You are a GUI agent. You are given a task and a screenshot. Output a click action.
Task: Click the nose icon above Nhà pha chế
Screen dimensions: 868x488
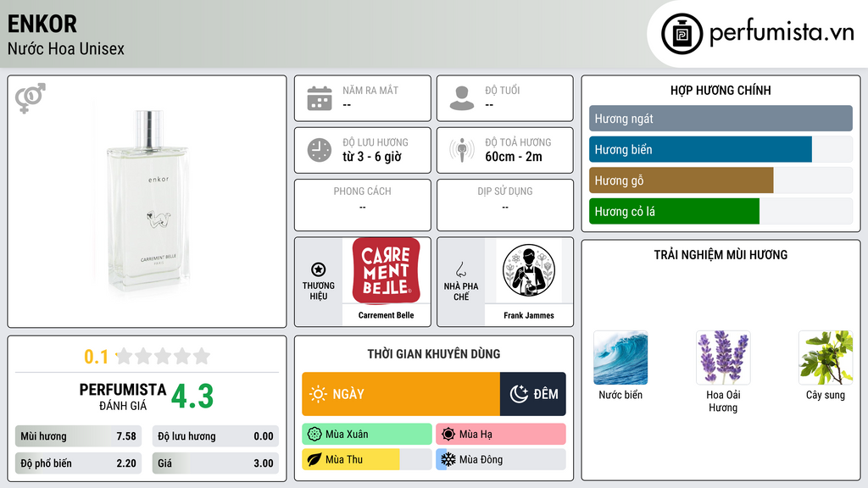460,269
